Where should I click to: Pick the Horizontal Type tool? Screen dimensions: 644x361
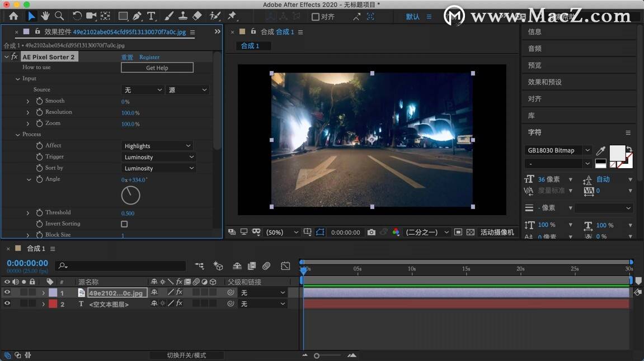pyautogui.click(x=151, y=16)
